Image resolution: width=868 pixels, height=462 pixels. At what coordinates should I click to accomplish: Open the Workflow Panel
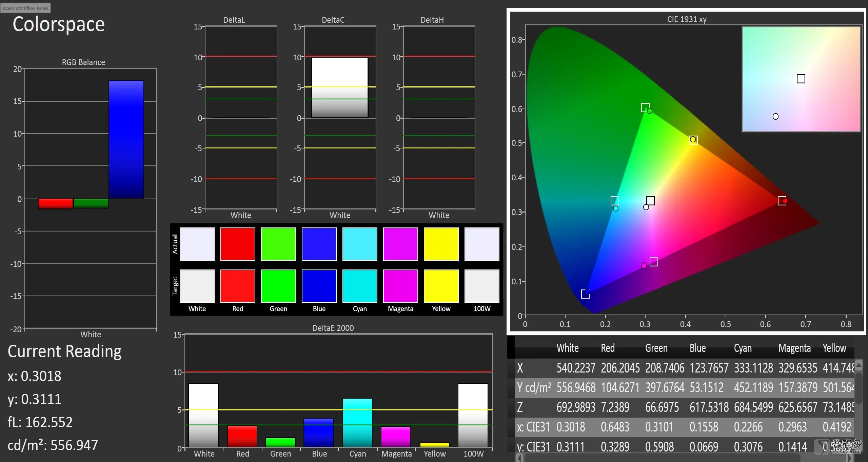[25, 8]
